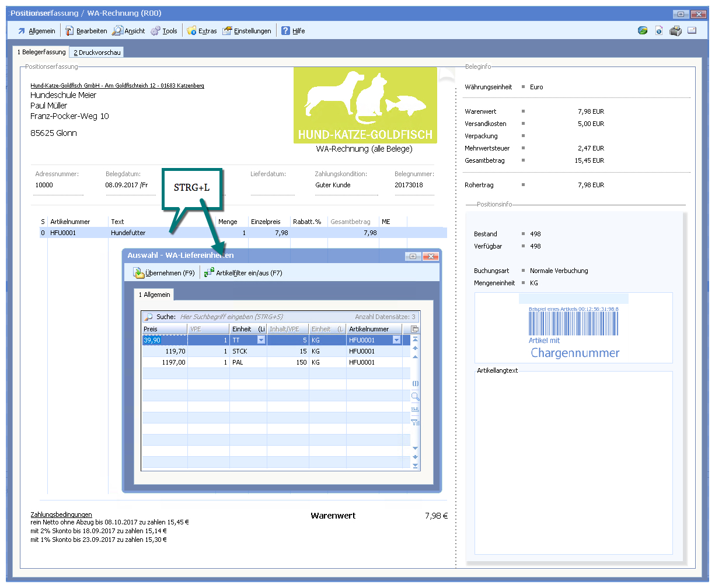The height and width of the screenshot is (588, 715).
Task: Click the magnifier icon beside the grid
Action: (416, 397)
